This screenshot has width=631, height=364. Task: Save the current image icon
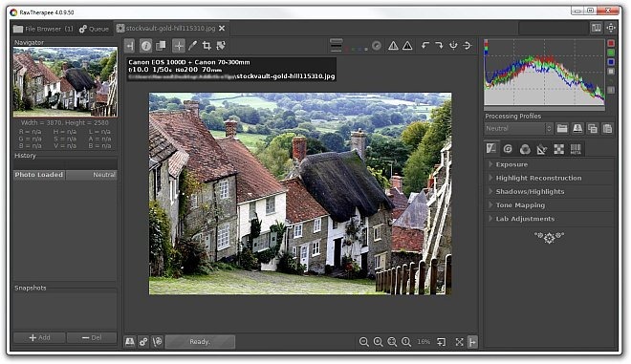pyautogui.click(x=130, y=342)
